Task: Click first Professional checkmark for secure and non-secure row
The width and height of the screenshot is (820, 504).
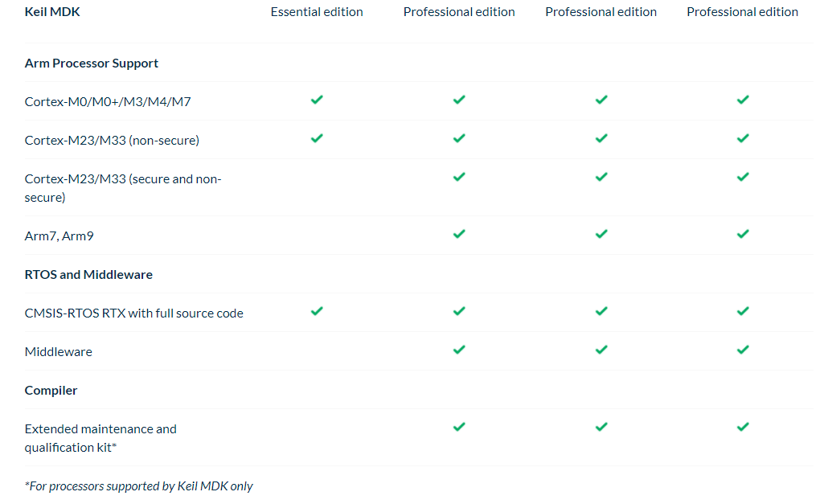Action: coord(459,177)
